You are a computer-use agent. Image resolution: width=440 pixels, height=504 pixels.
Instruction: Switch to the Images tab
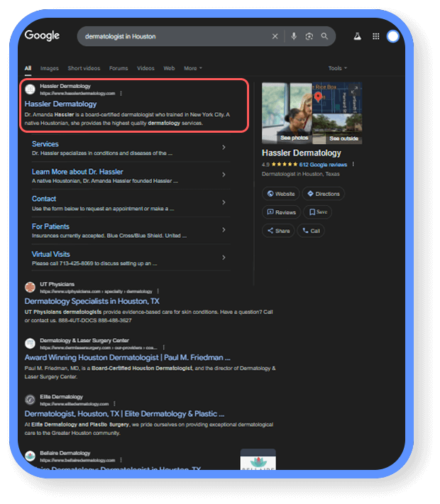click(50, 69)
